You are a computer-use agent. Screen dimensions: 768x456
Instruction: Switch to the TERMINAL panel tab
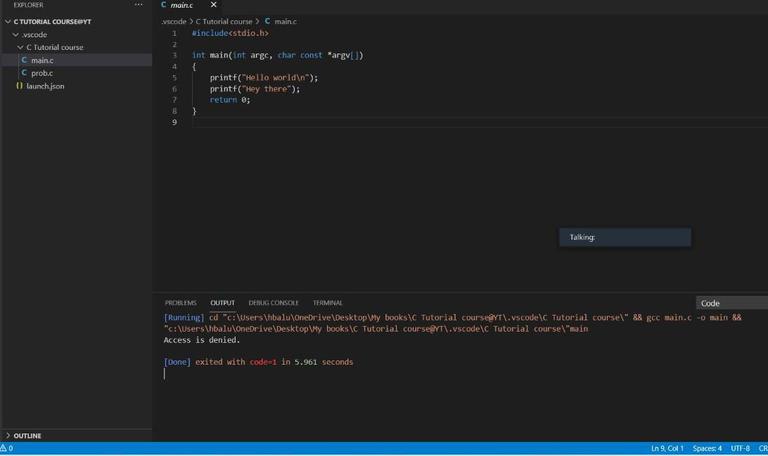point(327,303)
